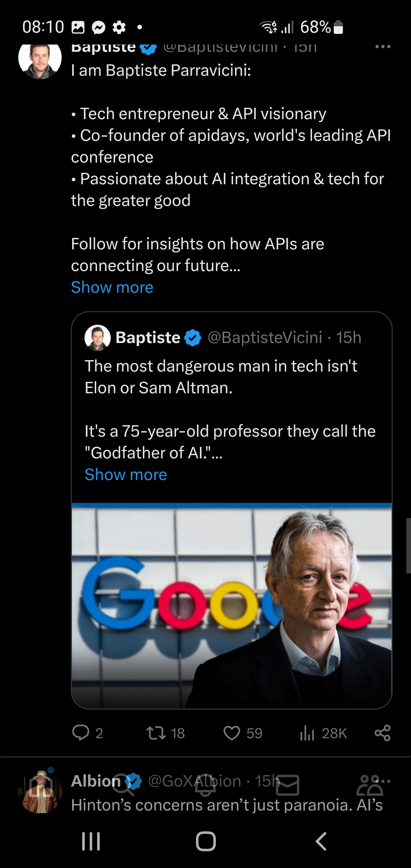Tap the share icon on the post
The height and width of the screenshot is (868, 411).
pos(382,733)
